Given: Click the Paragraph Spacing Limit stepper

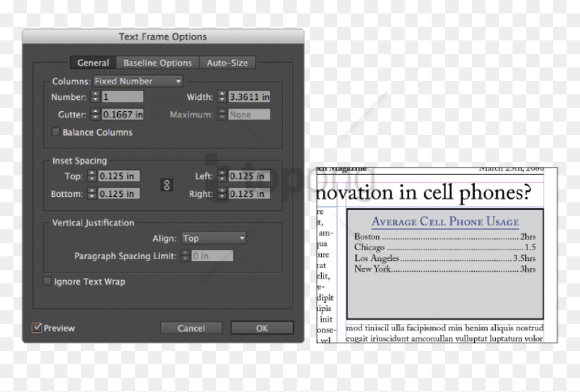Looking at the screenshot, I should [185, 256].
